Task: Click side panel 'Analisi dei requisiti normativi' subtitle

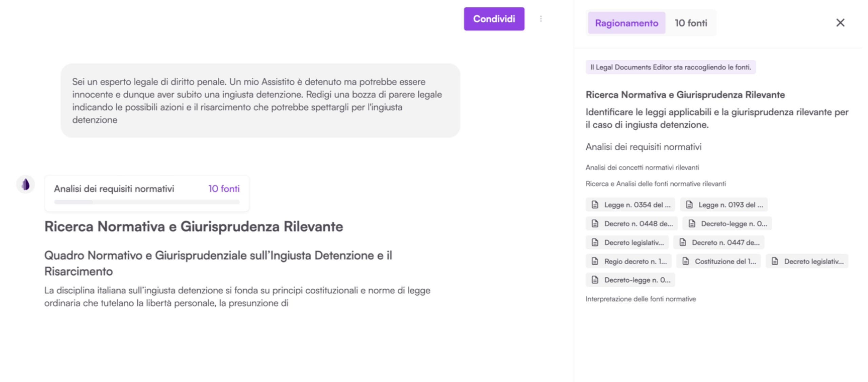Action: [x=643, y=147]
